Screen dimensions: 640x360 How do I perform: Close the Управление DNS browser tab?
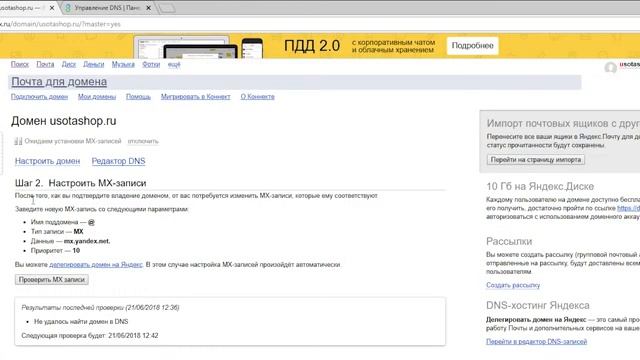[x=149, y=8]
